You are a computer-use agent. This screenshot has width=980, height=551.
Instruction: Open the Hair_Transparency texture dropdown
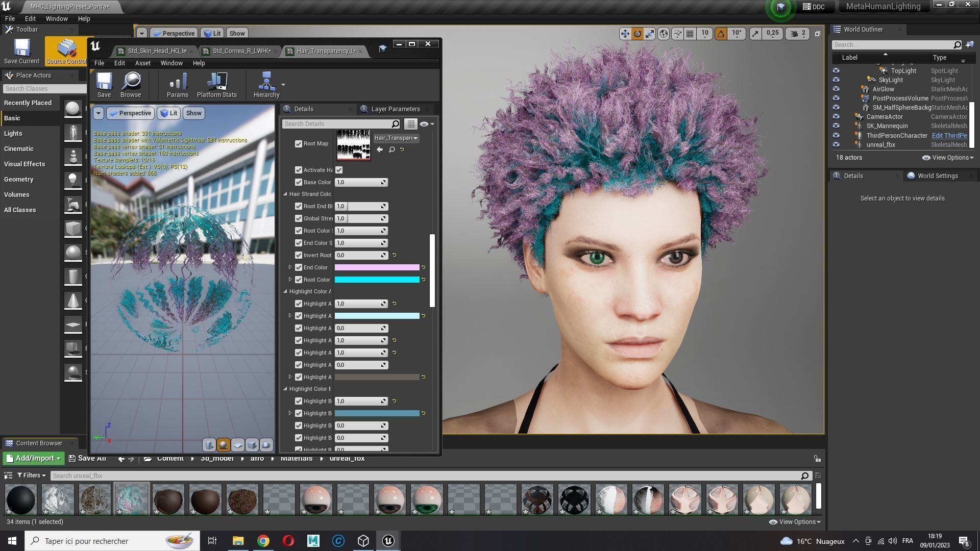396,138
